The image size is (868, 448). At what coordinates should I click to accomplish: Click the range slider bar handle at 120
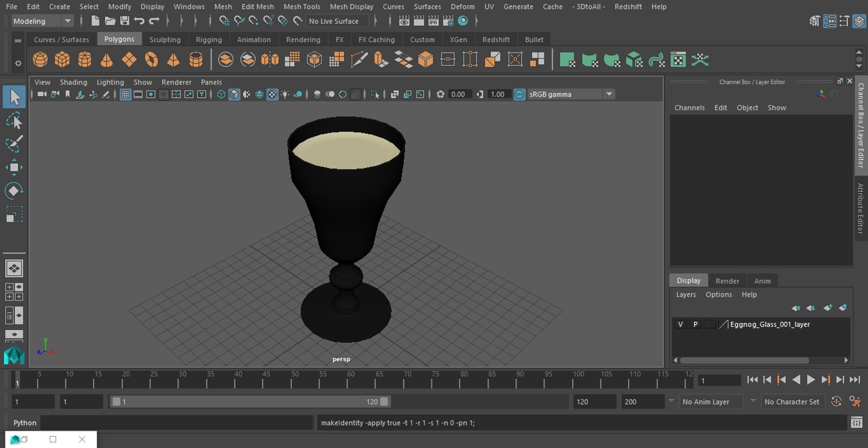(384, 401)
